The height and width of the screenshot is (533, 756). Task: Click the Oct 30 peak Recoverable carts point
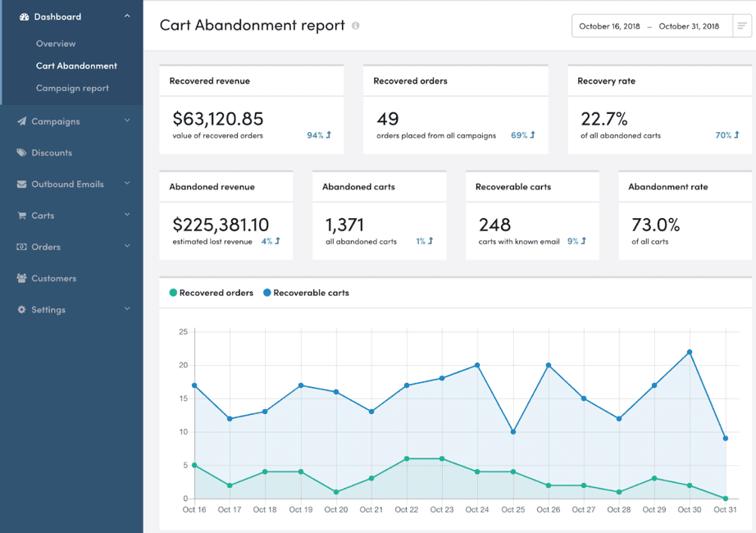point(690,352)
